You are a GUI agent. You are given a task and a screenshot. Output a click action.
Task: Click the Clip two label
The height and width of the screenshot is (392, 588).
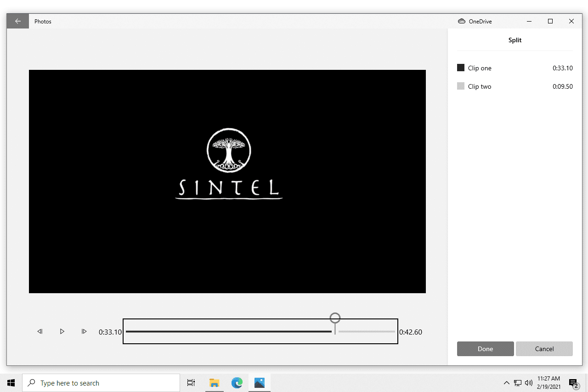(480, 86)
